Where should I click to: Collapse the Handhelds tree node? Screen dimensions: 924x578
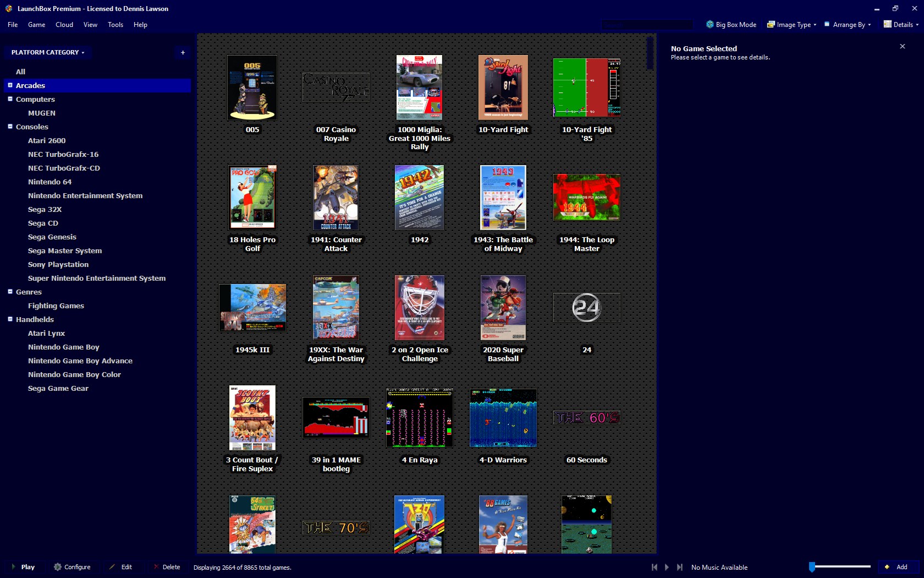10,319
